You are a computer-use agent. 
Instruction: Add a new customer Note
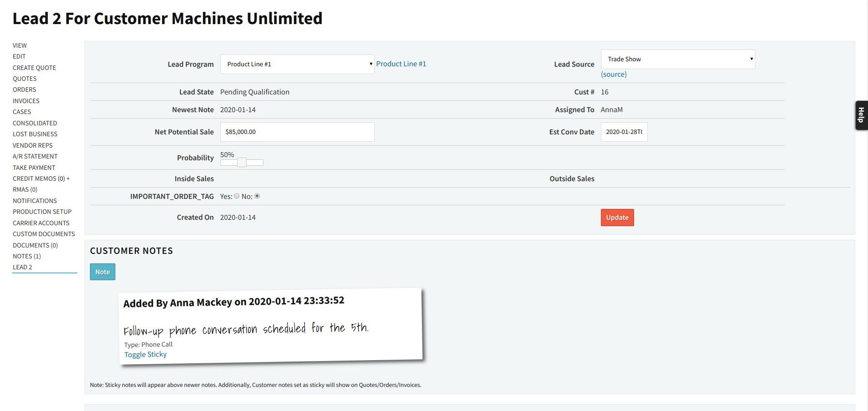pos(102,272)
